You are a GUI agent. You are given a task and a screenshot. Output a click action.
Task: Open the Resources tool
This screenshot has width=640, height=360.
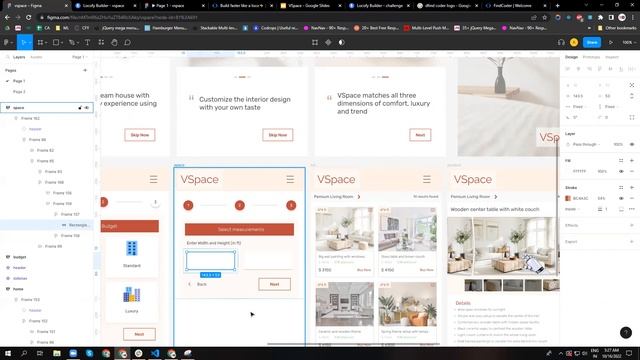coord(101,42)
